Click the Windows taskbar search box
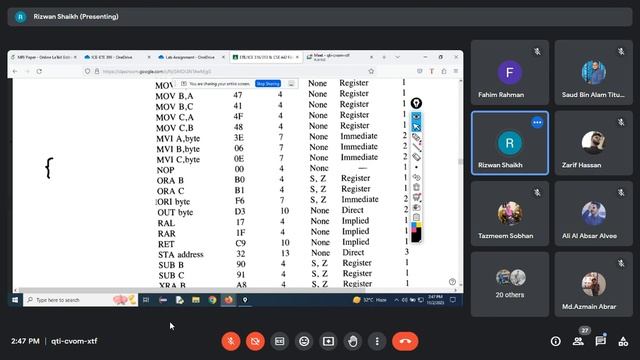Viewport: 640px width, 360px height. click(80, 300)
